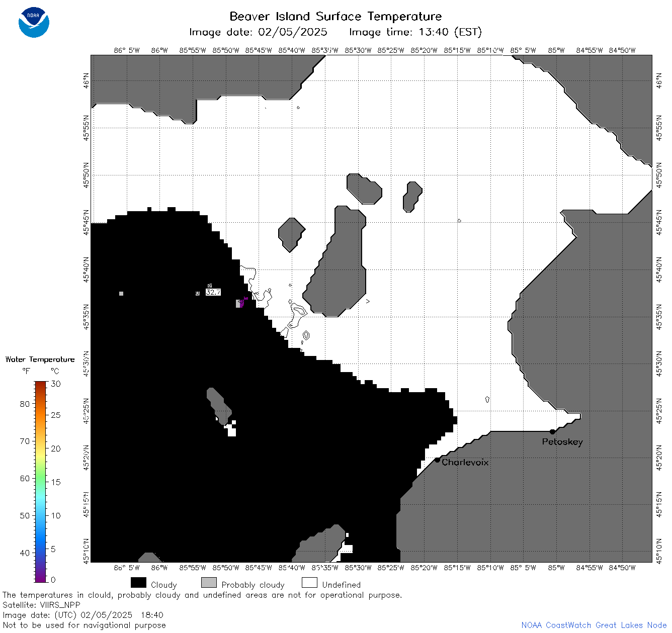
Task: Click the left axis 45°50'N latitude label
Action: click(x=86, y=175)
